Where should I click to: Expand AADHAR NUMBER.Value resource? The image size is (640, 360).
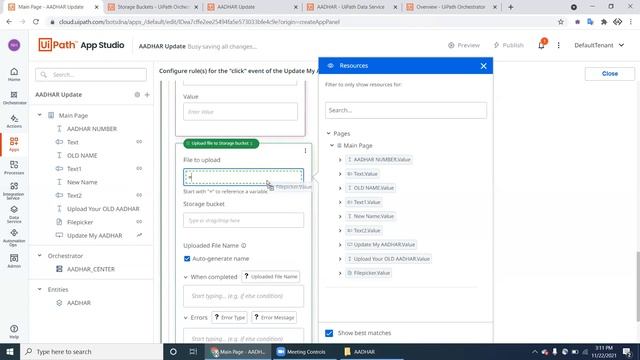pyautogui.click(x=340, y=160)
